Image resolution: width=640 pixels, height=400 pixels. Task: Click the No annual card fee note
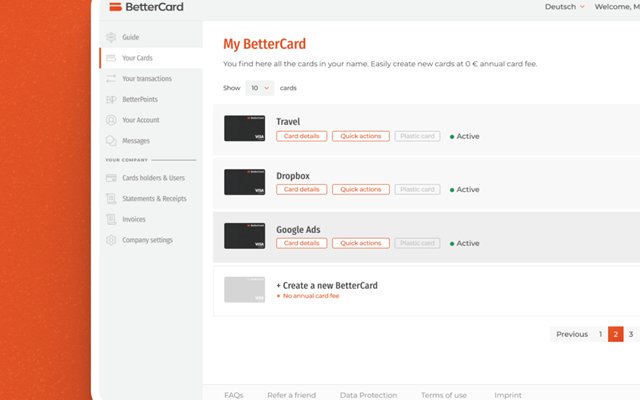point(308,296)
